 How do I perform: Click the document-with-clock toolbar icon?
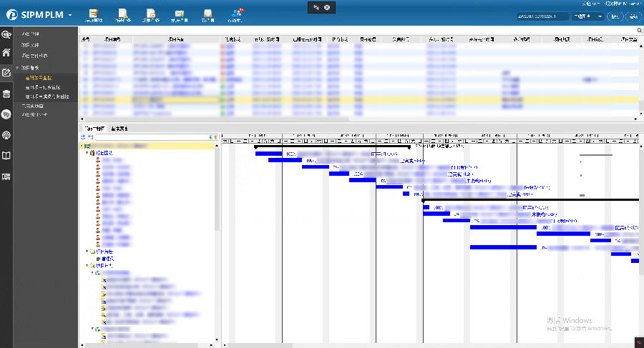pos(151,14)
